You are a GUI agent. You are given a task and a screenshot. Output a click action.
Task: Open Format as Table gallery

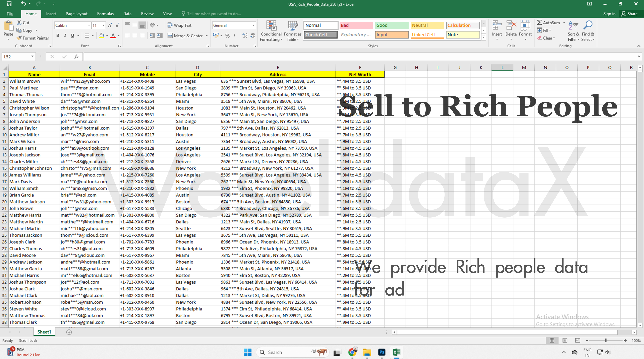[293, 31]
